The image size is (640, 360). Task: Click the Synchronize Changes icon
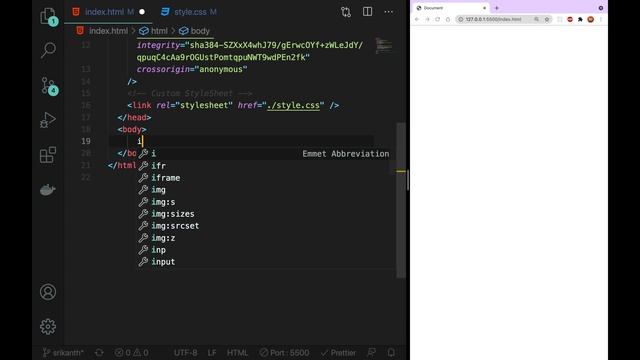point(99,353)
